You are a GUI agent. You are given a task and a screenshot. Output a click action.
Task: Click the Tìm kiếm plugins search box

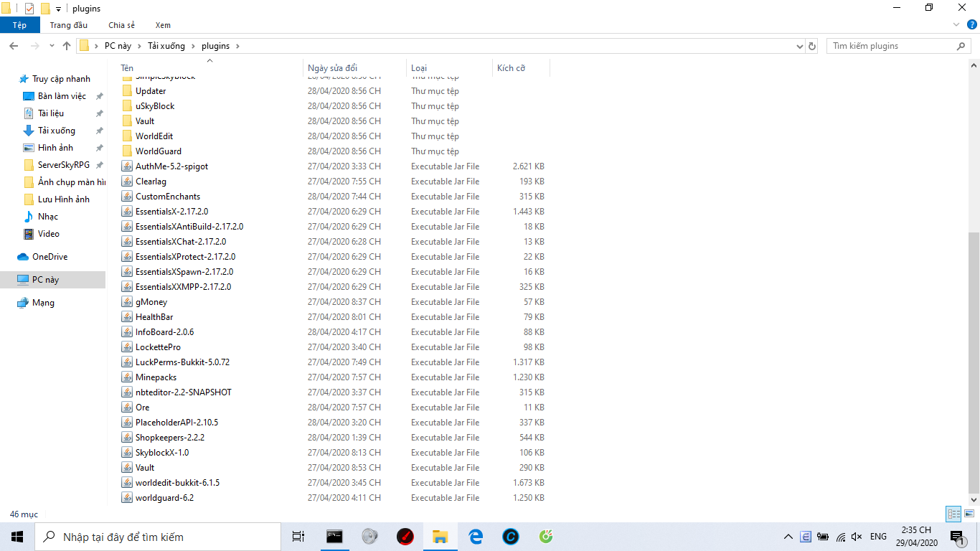point(899,46)
